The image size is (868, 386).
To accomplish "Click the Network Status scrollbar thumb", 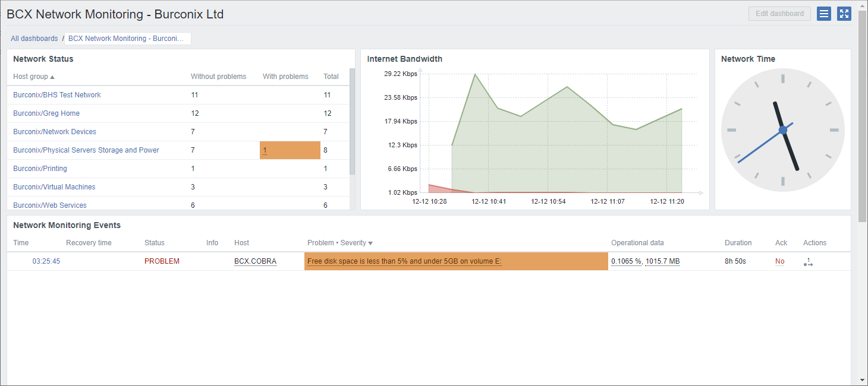I will click(352, 121).
